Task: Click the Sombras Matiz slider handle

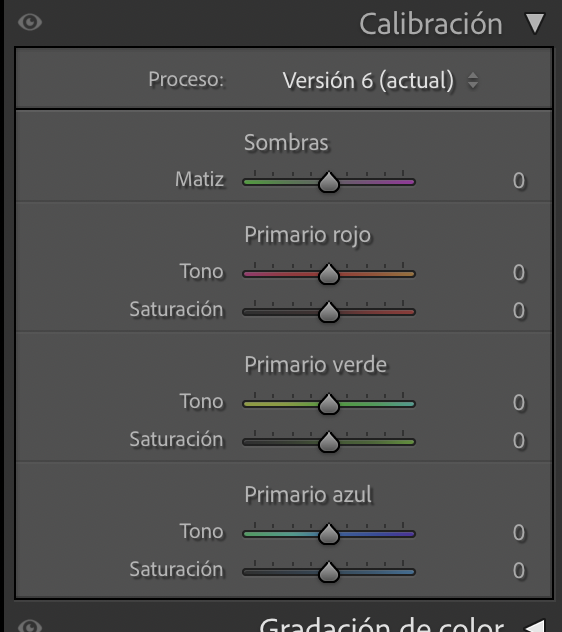Action: [x=329, y=182]
